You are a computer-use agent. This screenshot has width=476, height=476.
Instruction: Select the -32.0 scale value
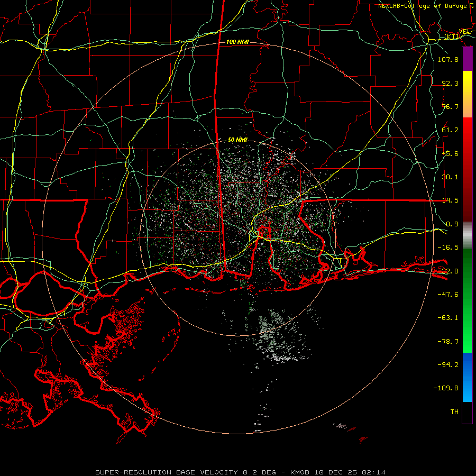[448, 271]
